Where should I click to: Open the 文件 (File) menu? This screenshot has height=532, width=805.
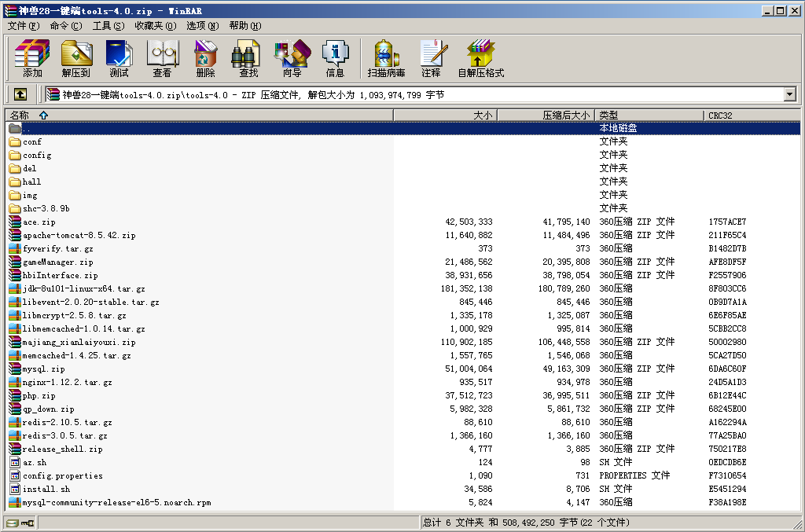[23, 26]
